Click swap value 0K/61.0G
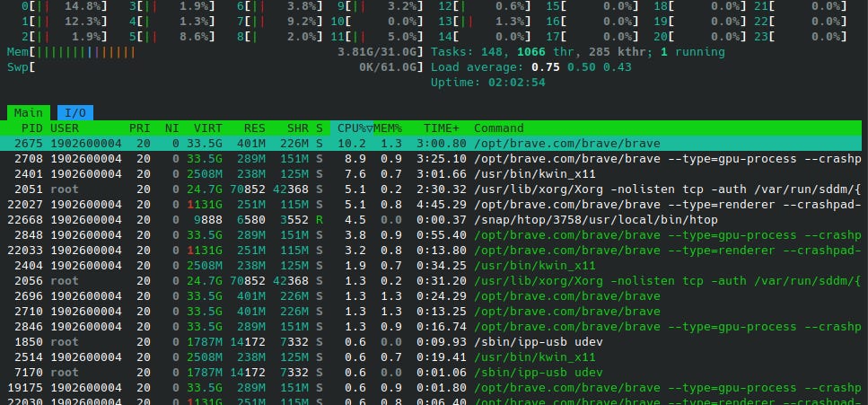 tap(388, 67)
